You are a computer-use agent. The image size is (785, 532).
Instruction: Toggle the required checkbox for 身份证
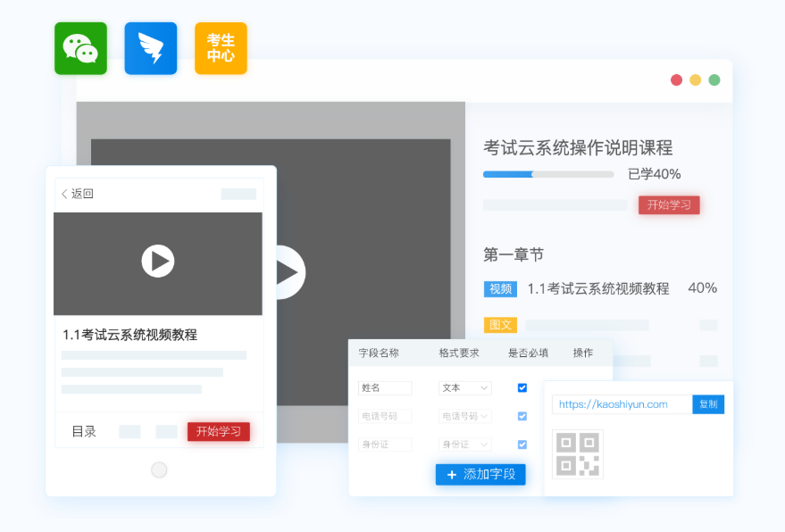coord(522,444)
